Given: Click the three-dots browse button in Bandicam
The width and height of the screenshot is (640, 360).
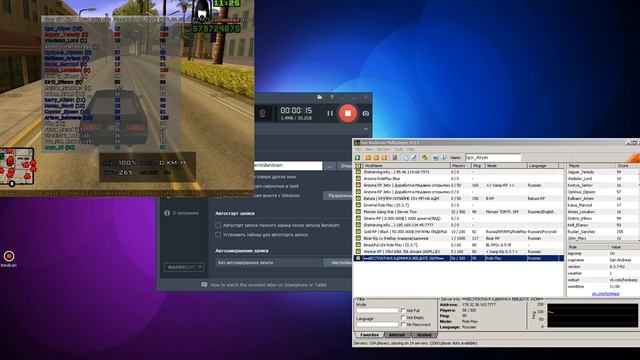Looking at the screenshot, I should tap(329, 165).
